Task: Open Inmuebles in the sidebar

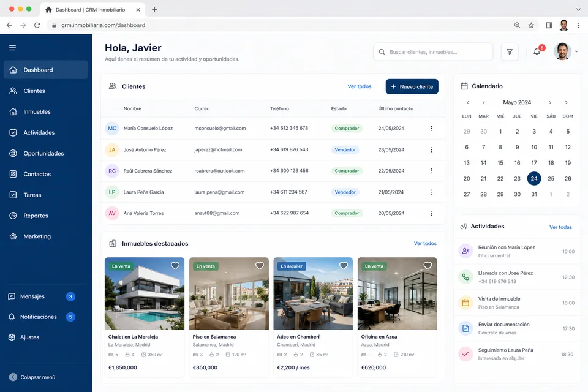Action: pos(46,112)
